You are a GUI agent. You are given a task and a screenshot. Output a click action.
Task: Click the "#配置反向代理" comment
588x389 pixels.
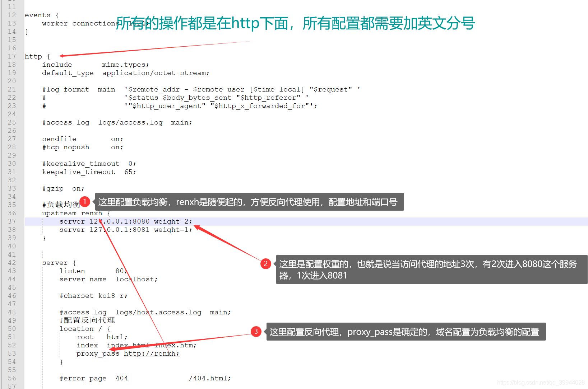tap(87, 320)
